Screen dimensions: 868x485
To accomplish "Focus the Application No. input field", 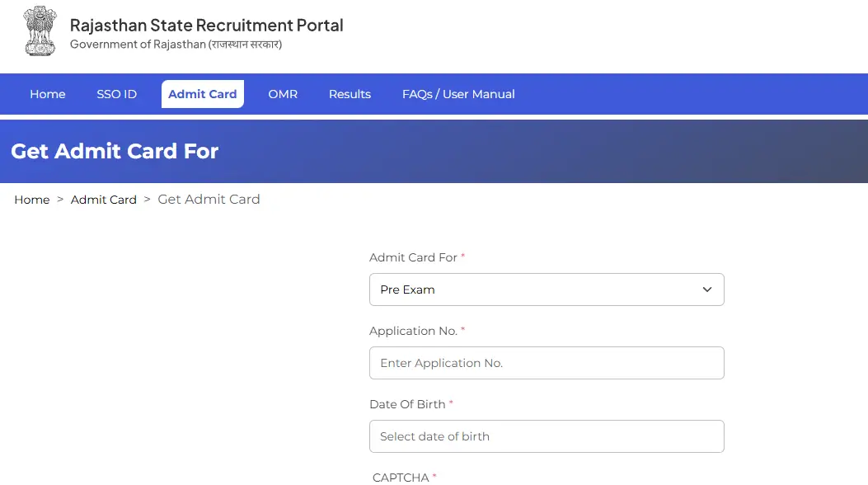I will pyautogui.click(x=547, y=363).
